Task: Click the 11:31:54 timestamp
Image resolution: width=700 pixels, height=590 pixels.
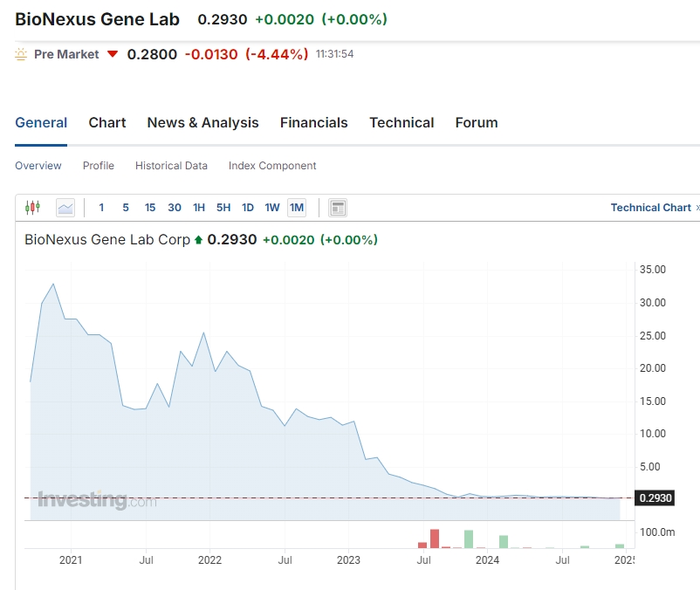Action: pyautogui.click(x=335, y=54)
